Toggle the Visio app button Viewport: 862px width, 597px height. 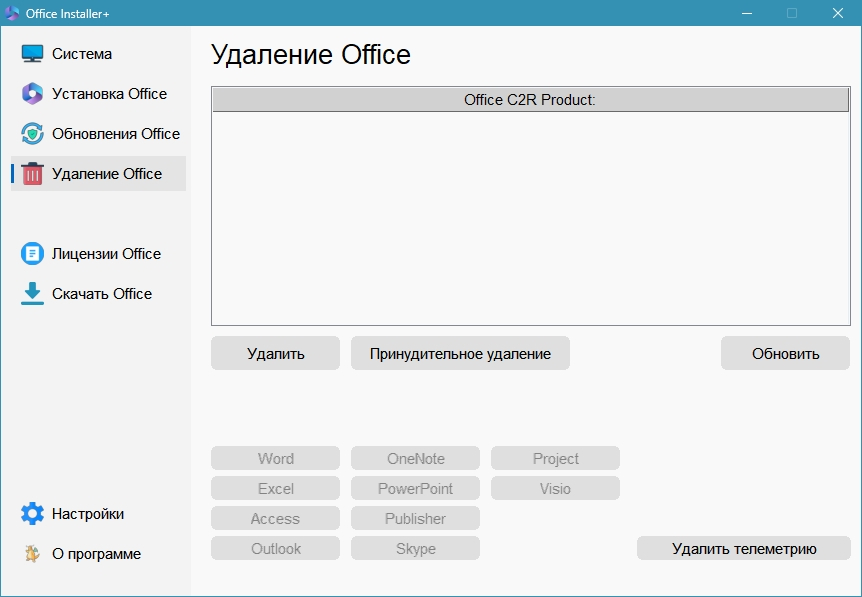(x=555, y=489)
